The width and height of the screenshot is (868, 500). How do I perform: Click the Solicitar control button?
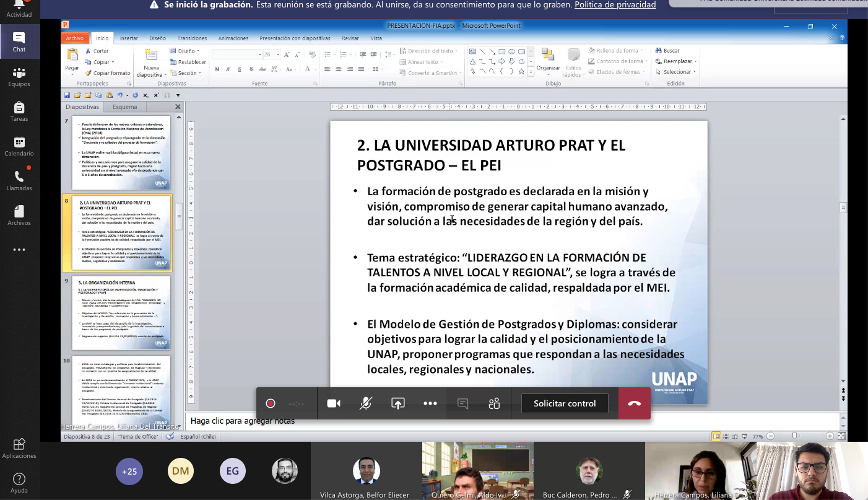[564, 403]
